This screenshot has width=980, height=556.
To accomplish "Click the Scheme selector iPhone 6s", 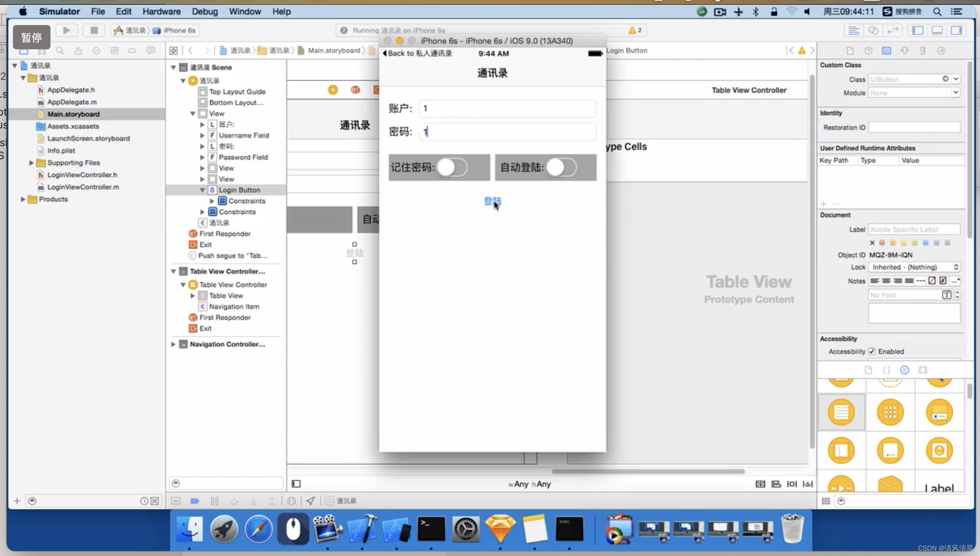I will [179, 29].
